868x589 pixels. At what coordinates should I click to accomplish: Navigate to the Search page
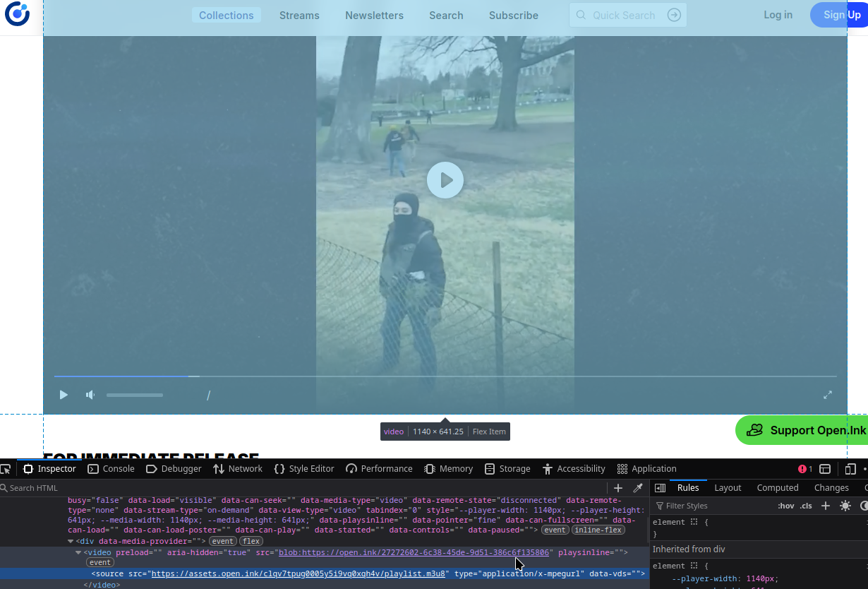coord(446,15)
